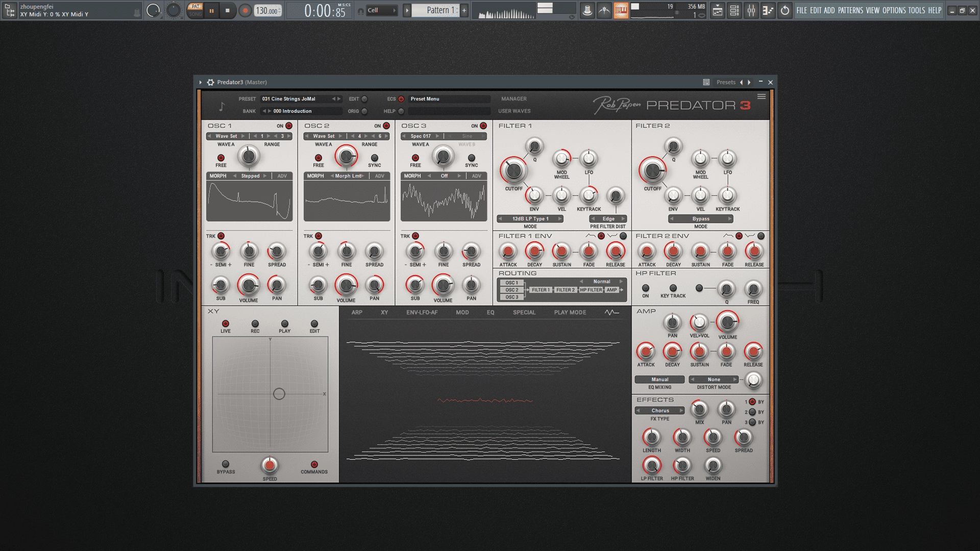Pause playback in the FL Studio transport
Image resolution: width=980 pixels, height=551 pixels.
211,10
